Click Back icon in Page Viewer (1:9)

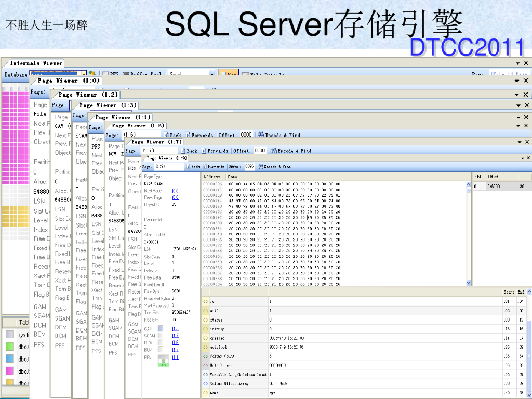(189, 167)
